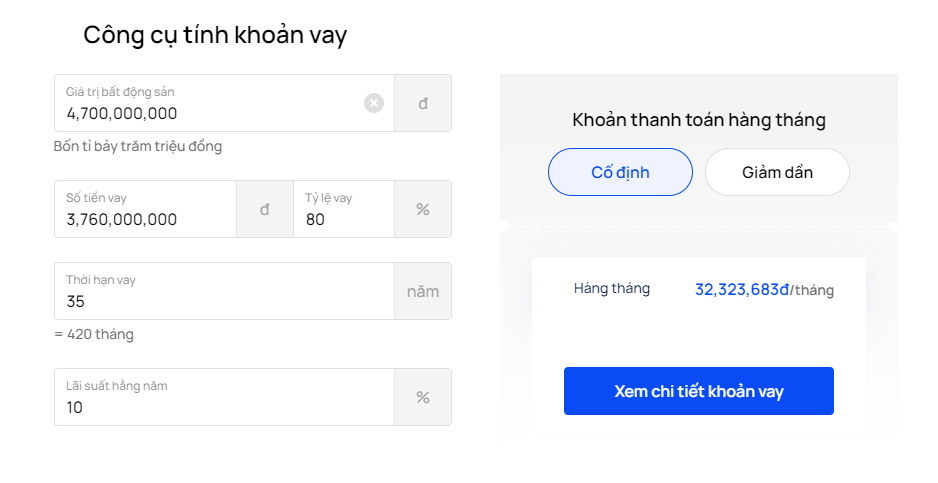
Task: Click the Công cụ tính khoản vay heading
Action: click(x=215, y=35)
